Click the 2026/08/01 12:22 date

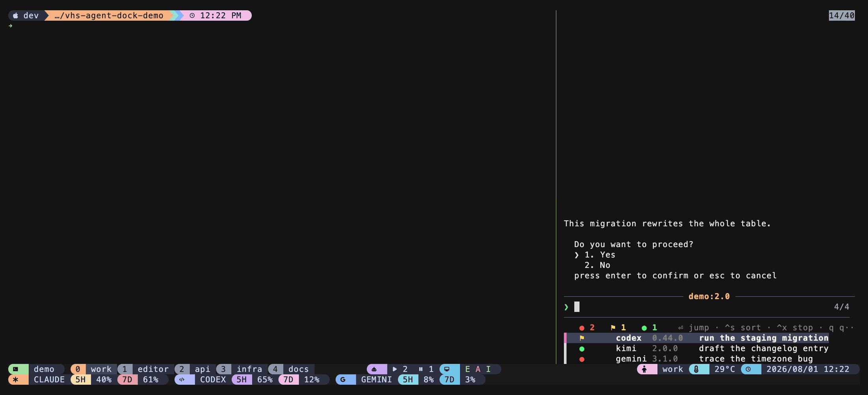(808, 369)
